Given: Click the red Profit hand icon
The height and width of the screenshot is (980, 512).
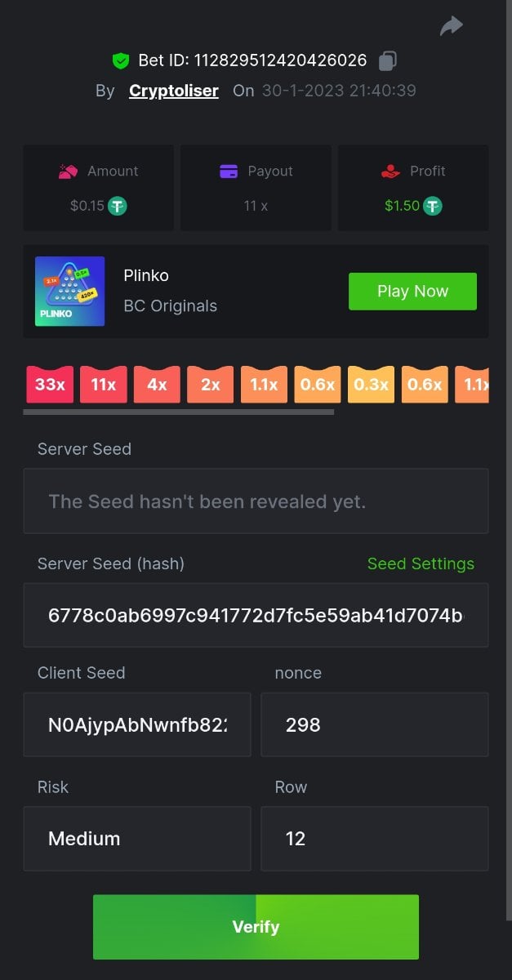Looking at the screenshot, I should point(390,171).
